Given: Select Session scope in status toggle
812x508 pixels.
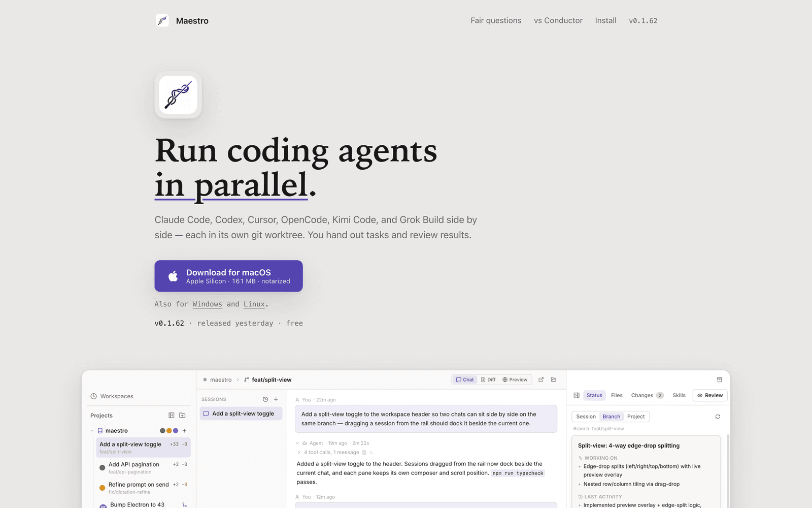Looking at the screenshot, I should (x=586, y=417).
